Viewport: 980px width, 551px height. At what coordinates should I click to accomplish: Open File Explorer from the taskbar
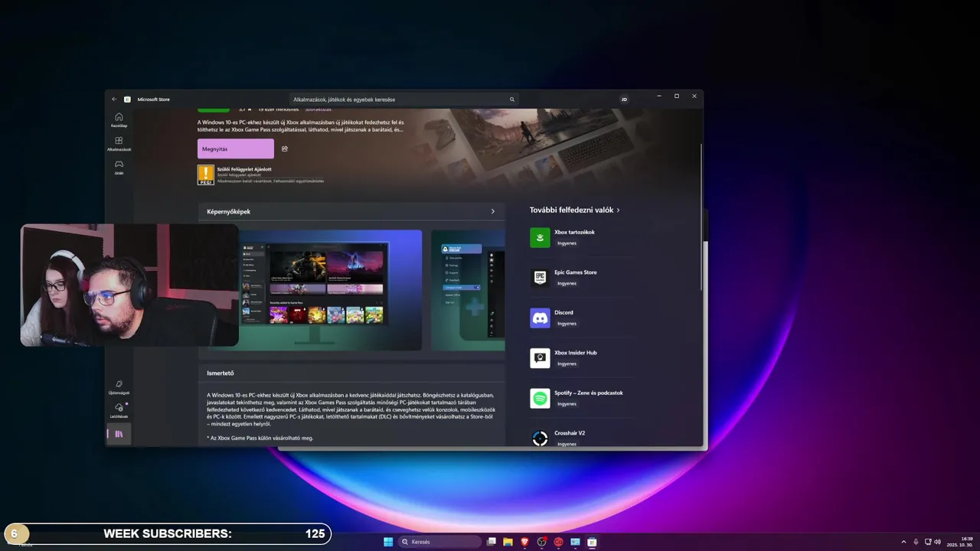tap(508, 542)
